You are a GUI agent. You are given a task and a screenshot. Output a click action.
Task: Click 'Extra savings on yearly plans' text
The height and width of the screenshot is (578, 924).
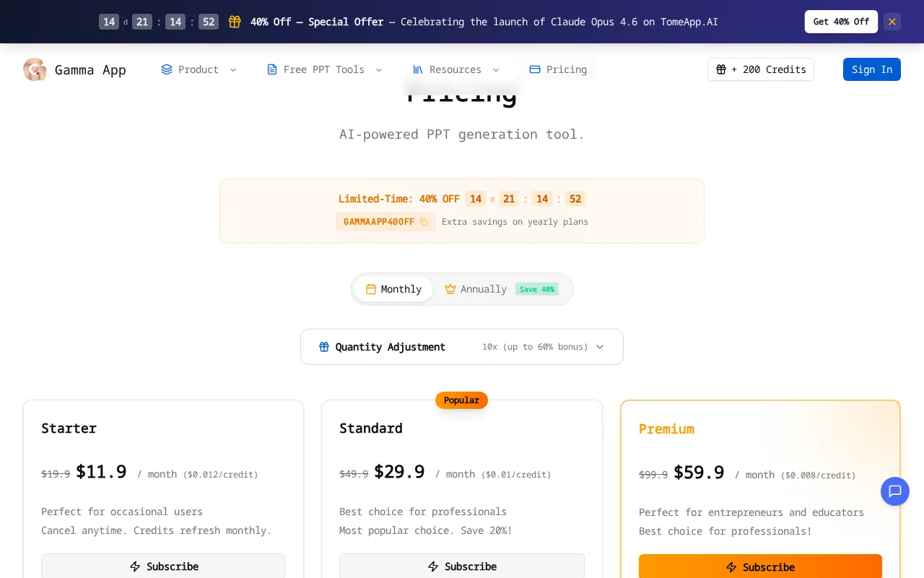coord(515,222)
